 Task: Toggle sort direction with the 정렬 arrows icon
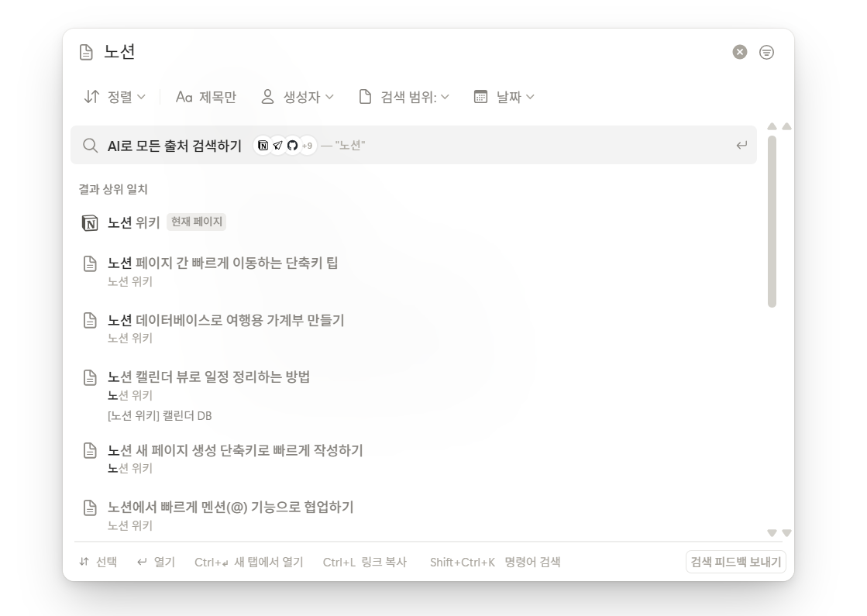tap(91, 96)
